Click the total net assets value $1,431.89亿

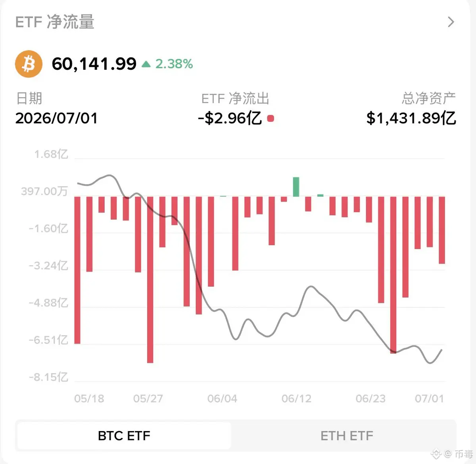411,118
